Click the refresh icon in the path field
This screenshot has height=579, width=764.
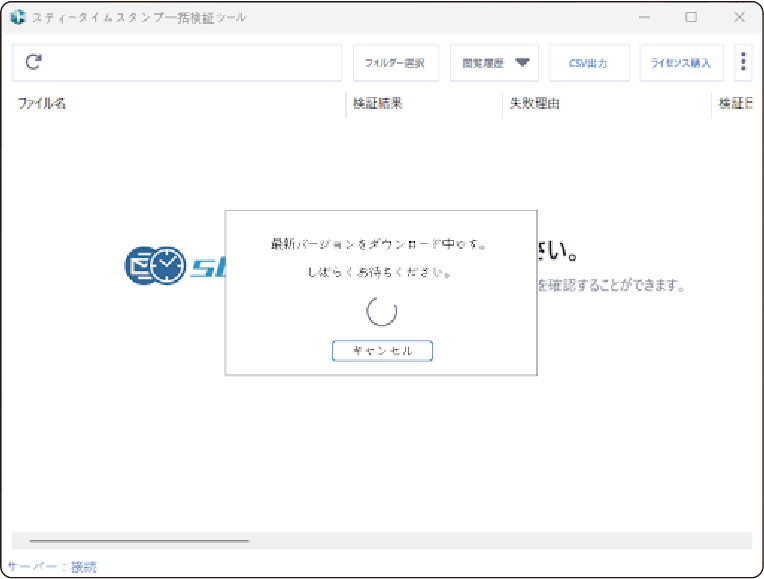[x=33, y=62]
